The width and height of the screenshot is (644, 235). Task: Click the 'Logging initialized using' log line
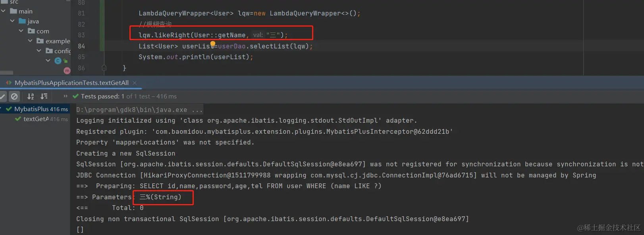click(x=247, y=120)
